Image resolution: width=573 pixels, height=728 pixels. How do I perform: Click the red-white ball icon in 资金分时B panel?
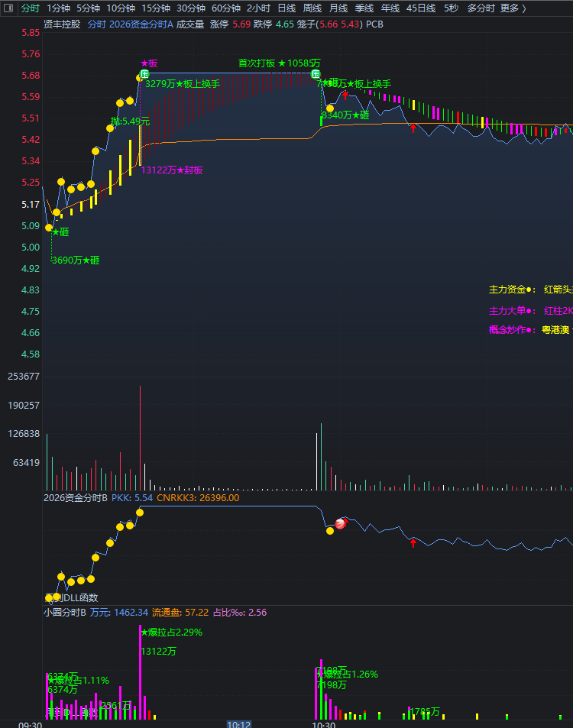(x=341, y=524)
